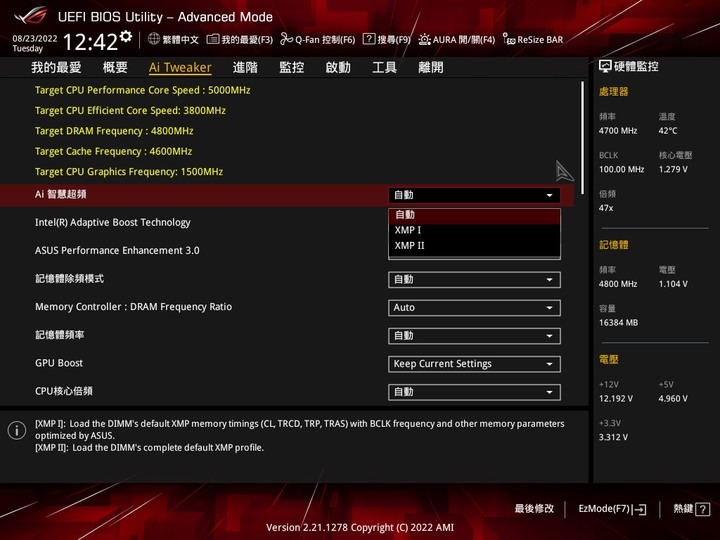Image resolution: width=720 pixels, height=540 pixels.
Task: Expand the Ai 智慧超頻 dropdown
Action: tap(474, 195)
